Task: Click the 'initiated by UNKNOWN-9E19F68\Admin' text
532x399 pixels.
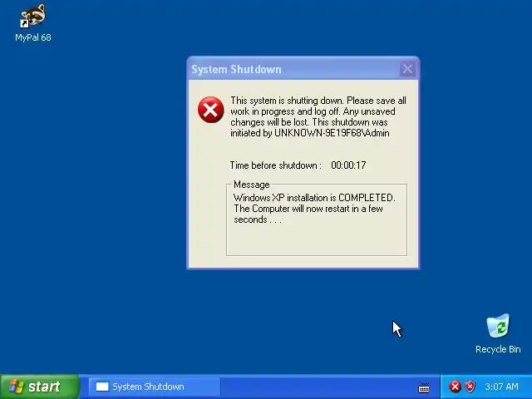Action: click(x=310, y=133)
